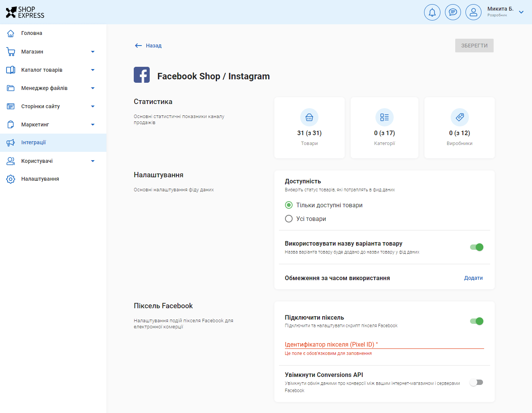
Task: Click Додати link for time restriction
Action: click(x=473, y=278)
